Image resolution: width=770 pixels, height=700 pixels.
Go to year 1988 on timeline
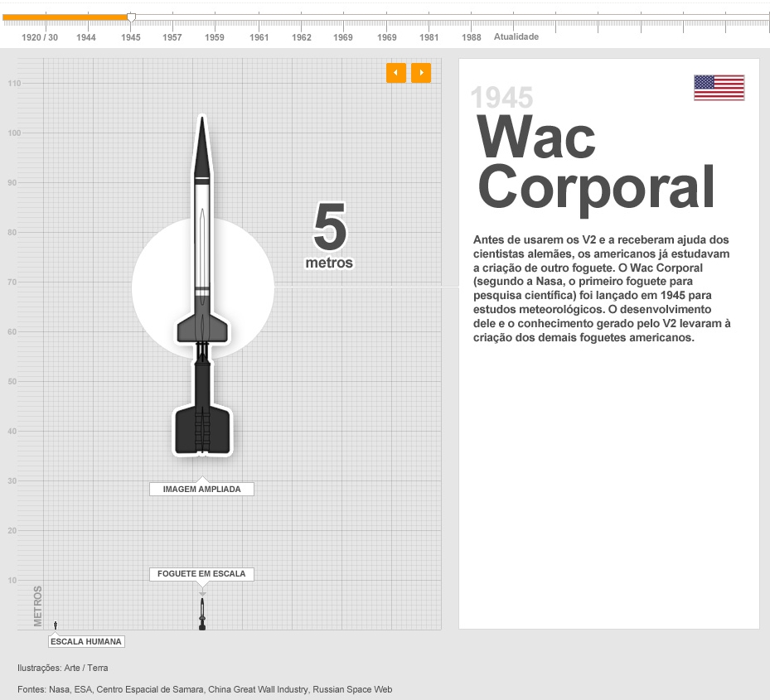click(x=472, y=37)
